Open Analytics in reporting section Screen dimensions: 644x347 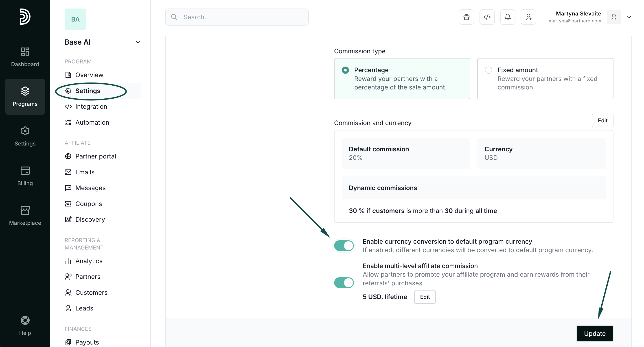pos(89,261)
